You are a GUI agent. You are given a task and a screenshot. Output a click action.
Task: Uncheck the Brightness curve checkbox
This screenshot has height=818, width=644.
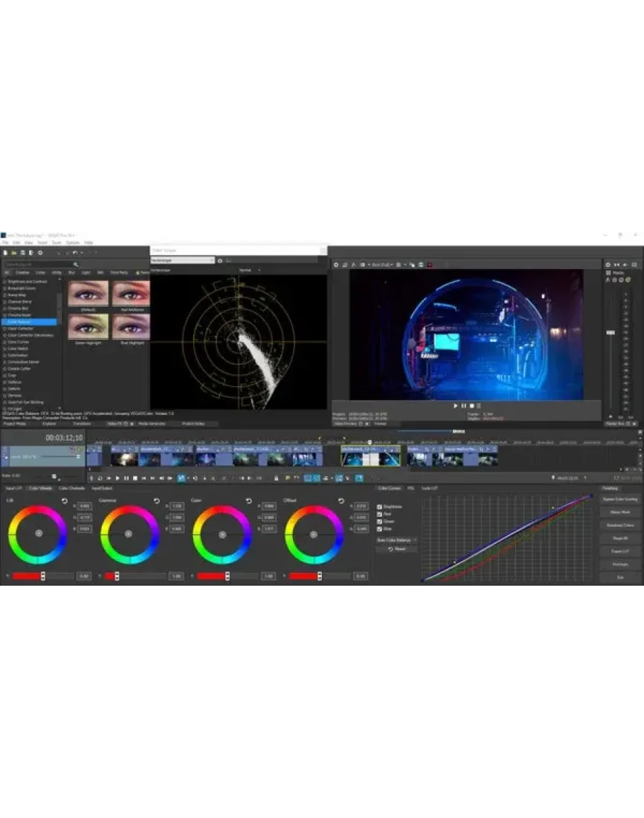(x=380, y=507)
